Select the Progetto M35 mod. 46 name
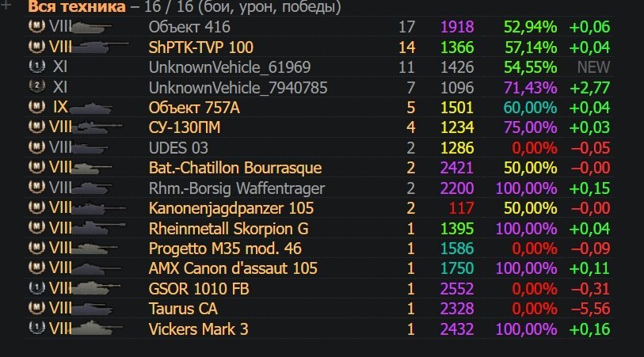Image resolution: width=644 pixels, height=357 pixels. 225,249
